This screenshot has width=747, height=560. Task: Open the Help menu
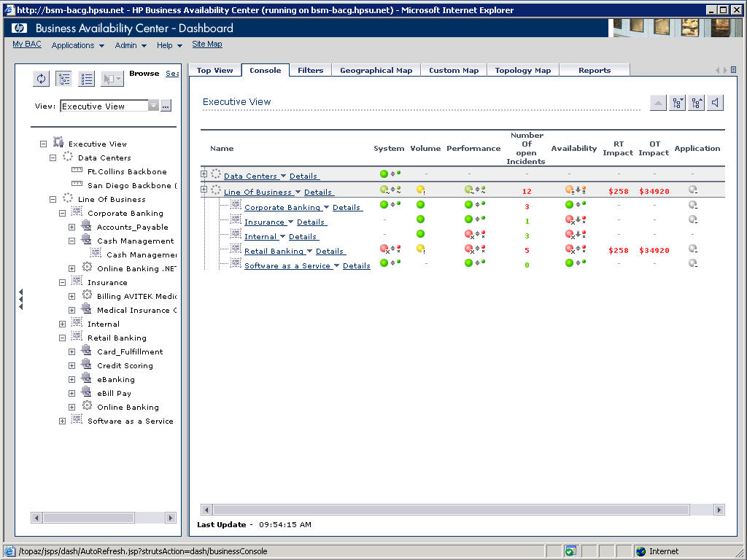(169, 45)
